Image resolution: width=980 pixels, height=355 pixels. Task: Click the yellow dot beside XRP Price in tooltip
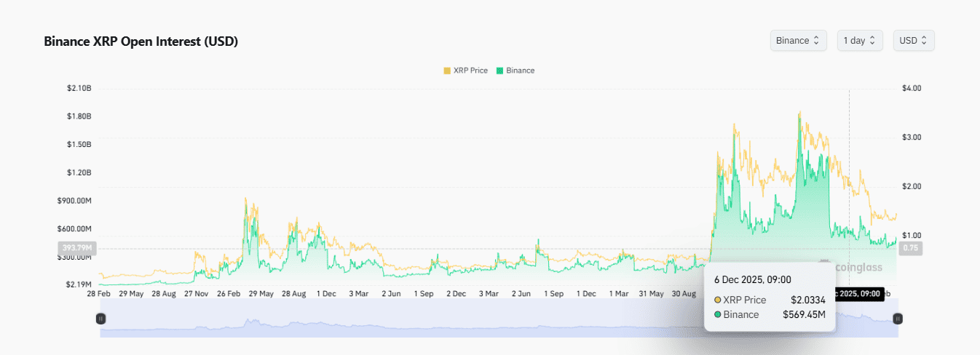point(718,300)
